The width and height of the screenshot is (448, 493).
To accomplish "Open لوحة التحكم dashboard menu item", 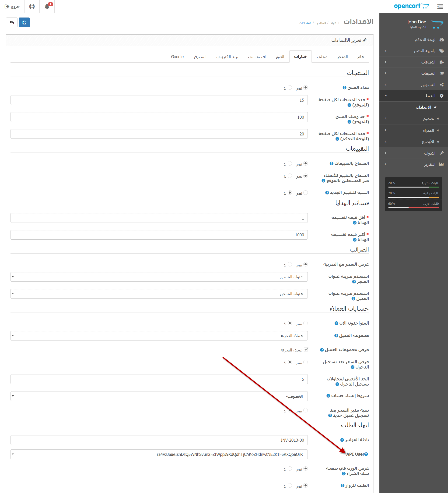I will (413, 40).
